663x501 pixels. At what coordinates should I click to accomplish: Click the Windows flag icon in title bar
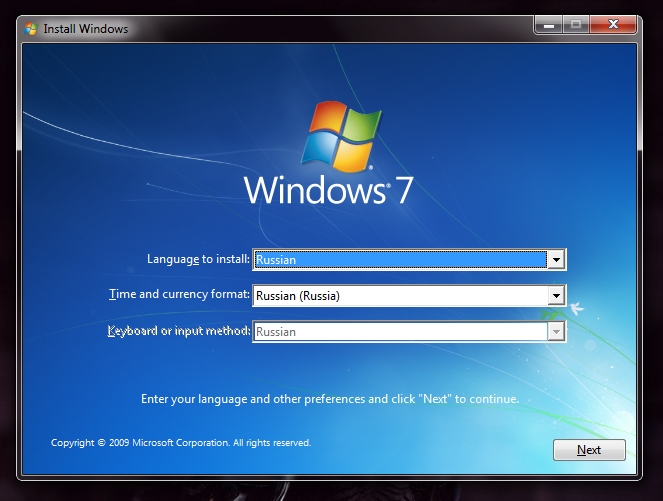(31, 29)
